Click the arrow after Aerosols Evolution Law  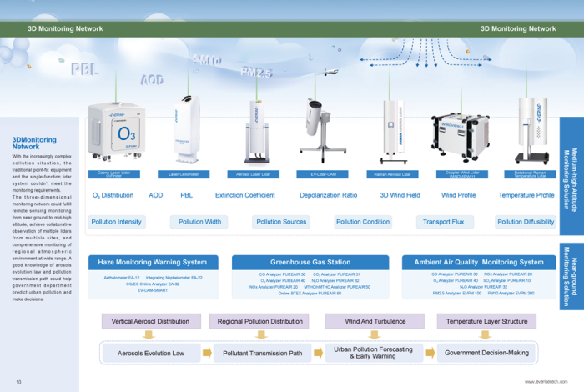(x=207, y=353)
